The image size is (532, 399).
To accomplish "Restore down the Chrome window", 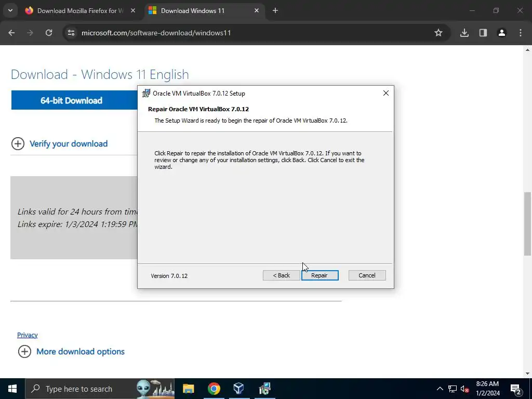I will pyautogui.click(x=496, y=10).
